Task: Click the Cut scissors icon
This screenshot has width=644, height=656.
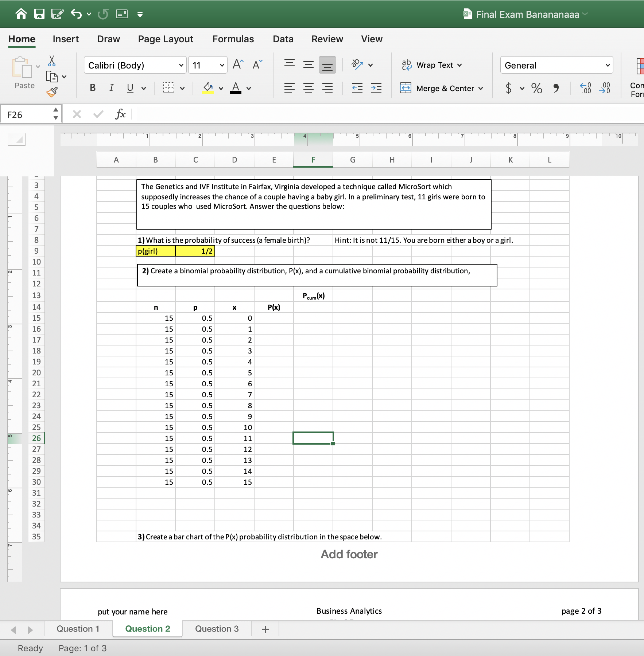Action: click(x=52, y=61)
